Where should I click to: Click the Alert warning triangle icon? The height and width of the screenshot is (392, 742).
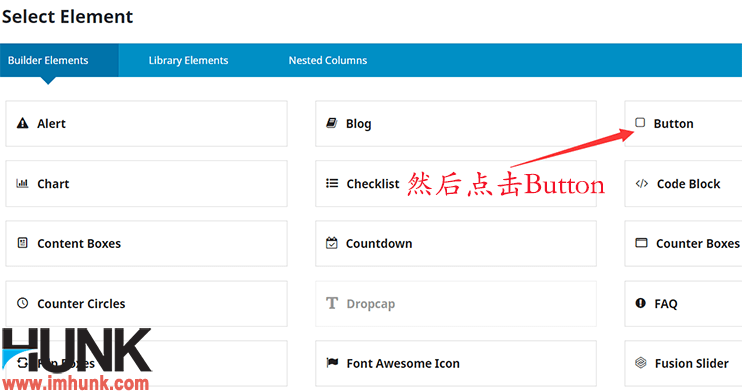click(x=22, y=124)
